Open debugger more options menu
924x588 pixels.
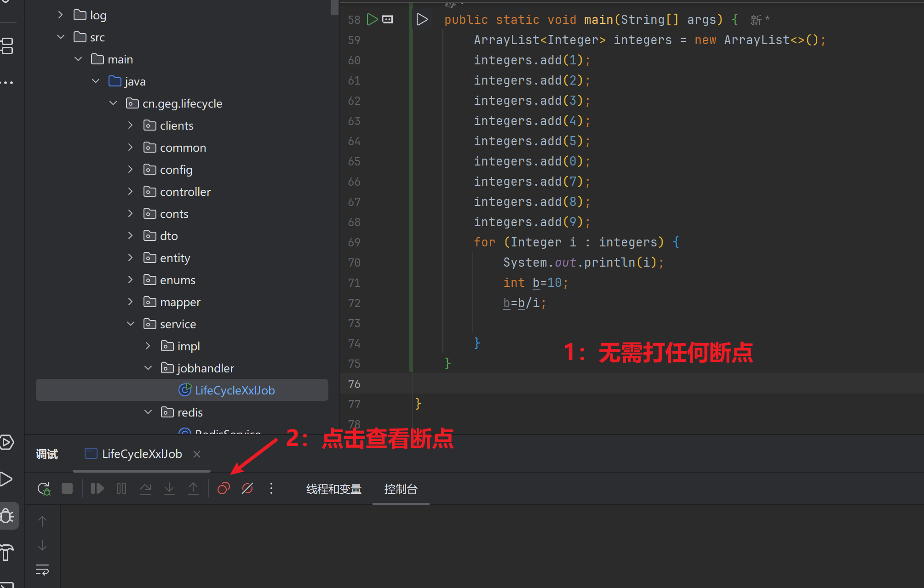pos(271,488)
